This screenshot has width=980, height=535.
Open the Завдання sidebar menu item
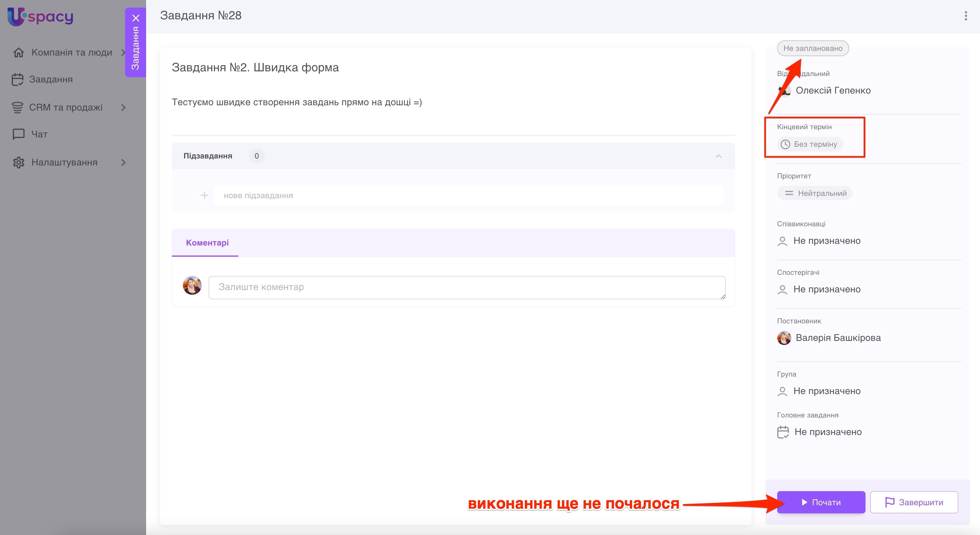(51, 80)
